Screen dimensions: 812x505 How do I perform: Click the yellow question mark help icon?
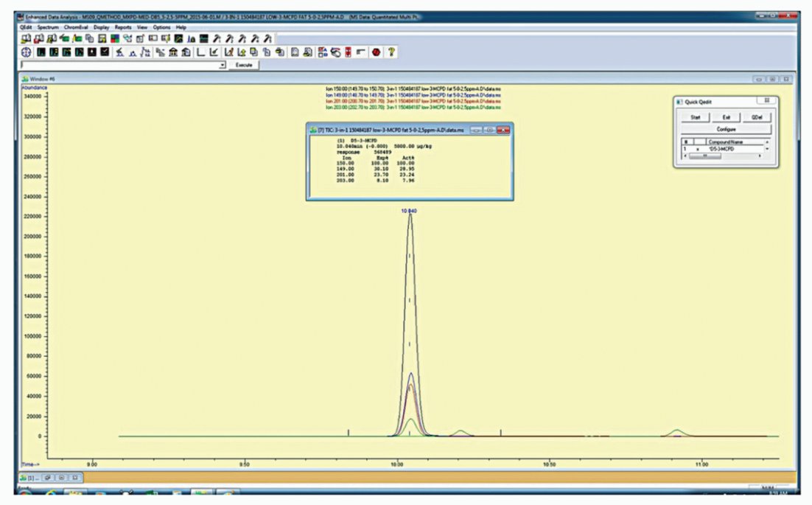[391, 52]
